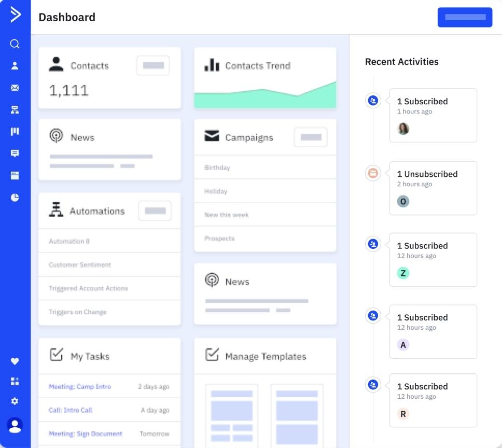
Task: Click the Dashboard page title
Action: [67, 17]
